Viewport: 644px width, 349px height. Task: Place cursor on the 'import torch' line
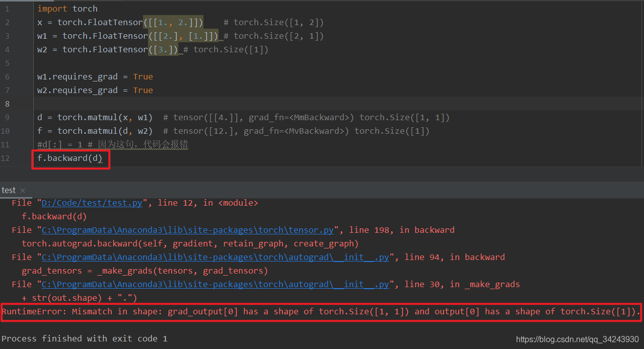point(67,9)
